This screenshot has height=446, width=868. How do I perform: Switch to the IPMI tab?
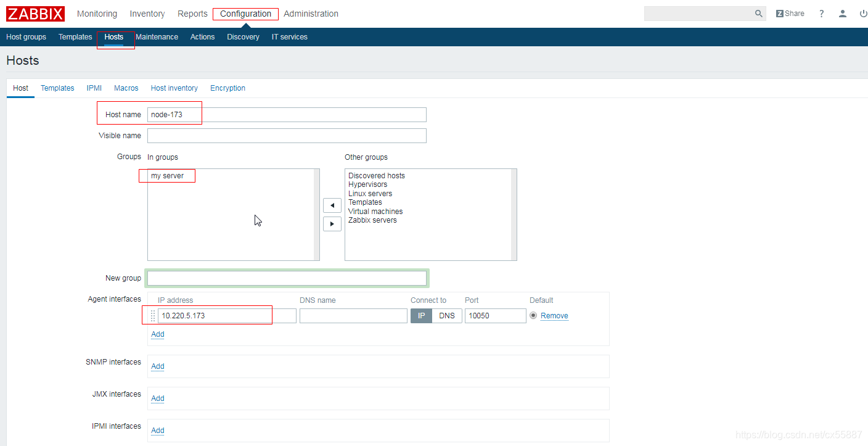94,88
